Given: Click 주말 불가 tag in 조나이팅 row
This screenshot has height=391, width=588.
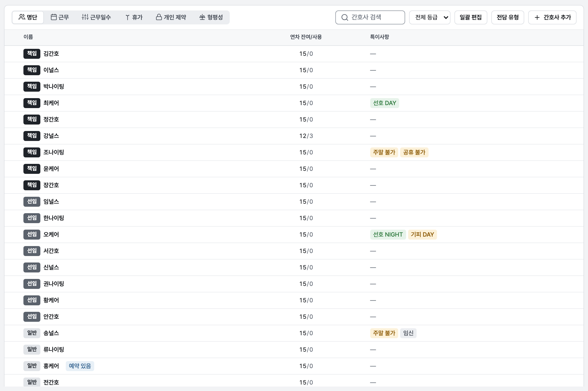Looking at the screenshot, I should [x=384, y=152].
